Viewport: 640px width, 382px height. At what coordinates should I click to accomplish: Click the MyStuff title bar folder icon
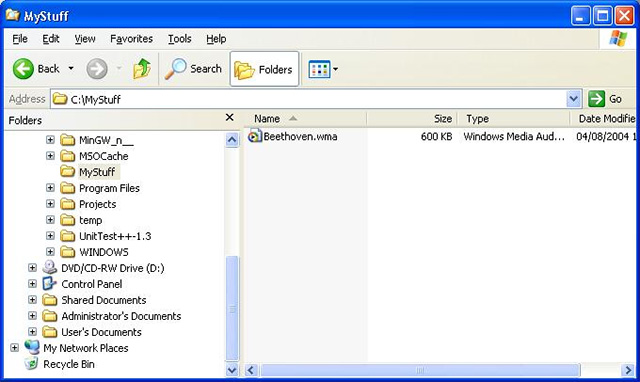[12, 15]
